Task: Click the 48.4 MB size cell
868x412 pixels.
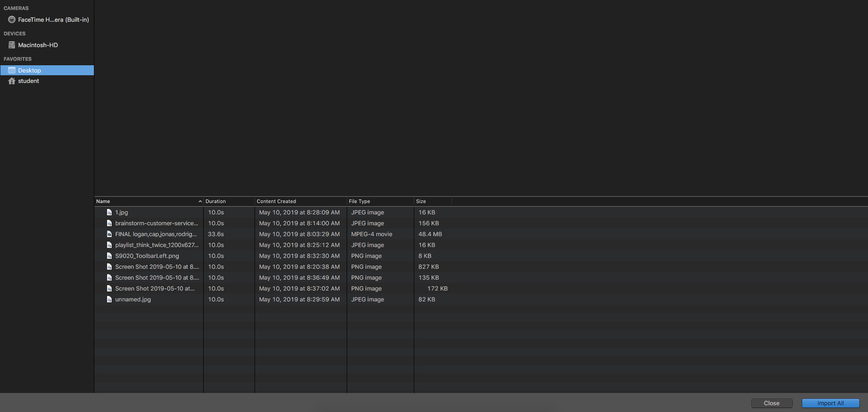Action: [430, 234]
